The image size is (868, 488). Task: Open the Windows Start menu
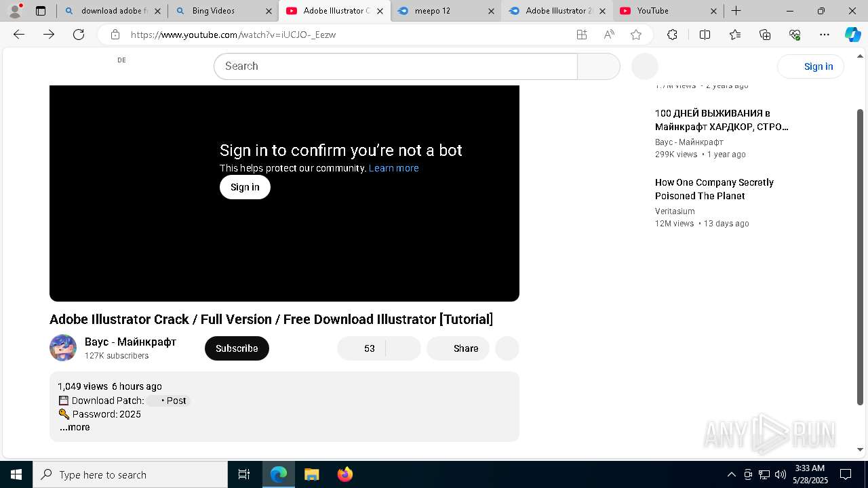point(16,474)
